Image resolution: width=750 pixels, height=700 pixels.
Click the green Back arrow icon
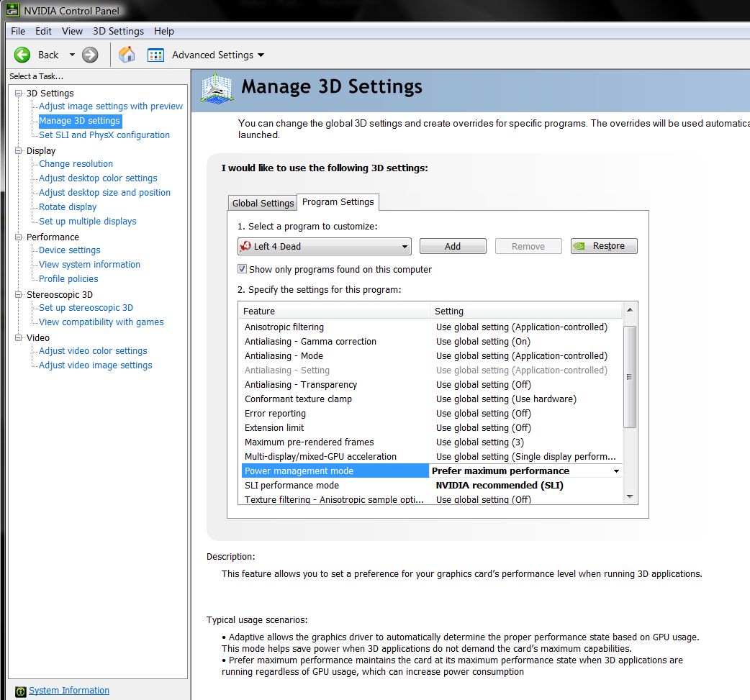click(22, 55)
